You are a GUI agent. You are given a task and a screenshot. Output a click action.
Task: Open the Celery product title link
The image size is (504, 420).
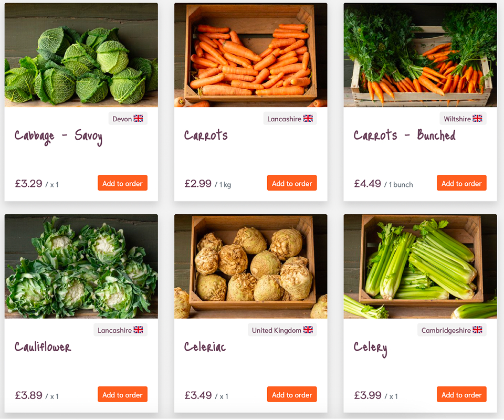coord(370,348)
